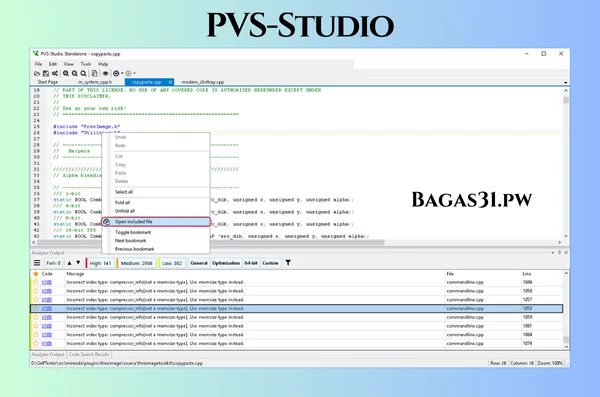600x397 pixels.
Task: Star the message row for line 1057
Action: [36, 300]
